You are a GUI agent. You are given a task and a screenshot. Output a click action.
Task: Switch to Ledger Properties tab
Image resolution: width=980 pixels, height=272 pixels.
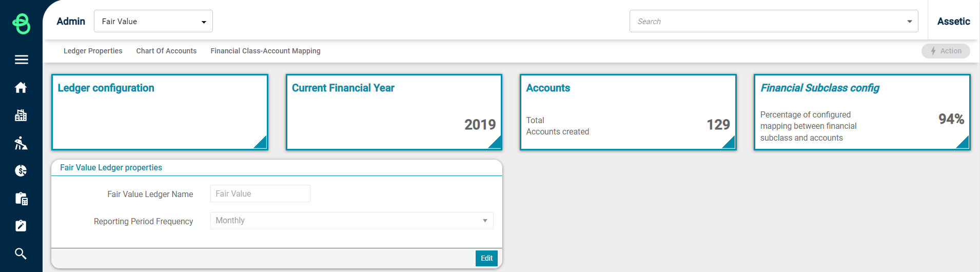pos(93,51)
